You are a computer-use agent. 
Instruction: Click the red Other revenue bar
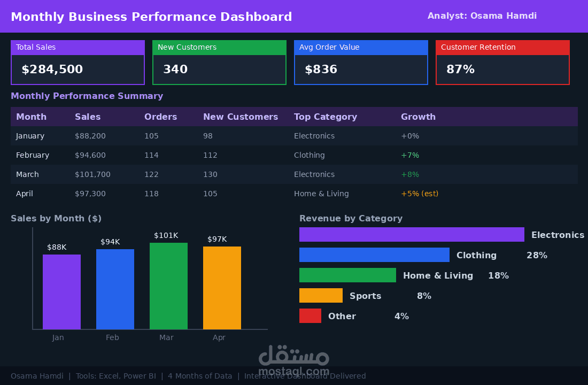coord(310,315)
